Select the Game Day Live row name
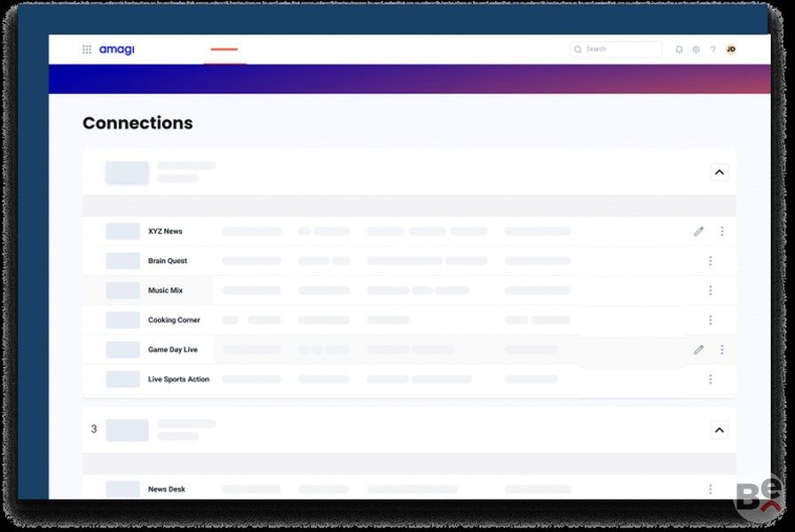This screenshot has height=532, width=795. tap(172, 349)
